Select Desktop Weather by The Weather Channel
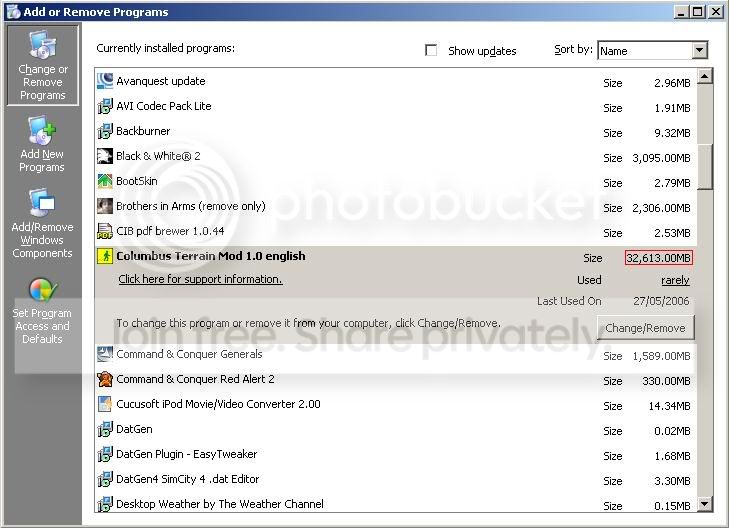 point(396,504)
